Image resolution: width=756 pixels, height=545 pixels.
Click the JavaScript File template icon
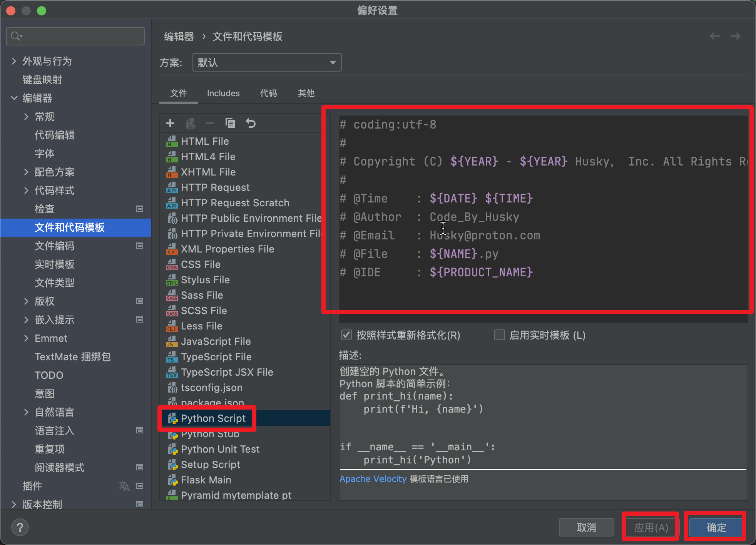click(x=171, y=341)
